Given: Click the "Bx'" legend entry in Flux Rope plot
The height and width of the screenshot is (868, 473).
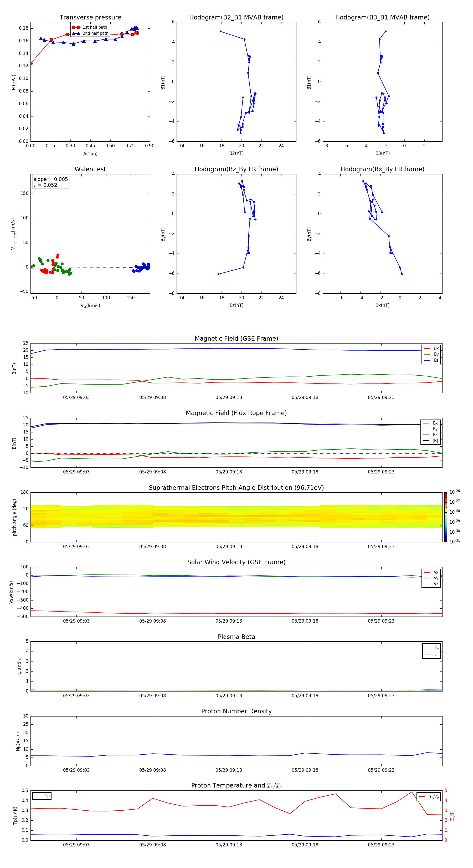Looking at the screenshot, I should [431, 423].
